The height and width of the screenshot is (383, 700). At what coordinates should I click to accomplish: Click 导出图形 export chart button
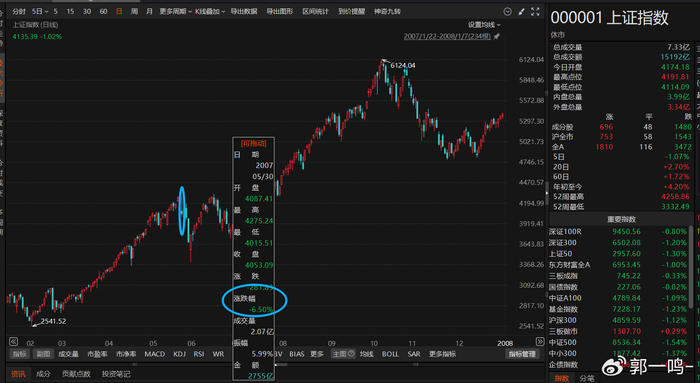click(x=280, y=12)
